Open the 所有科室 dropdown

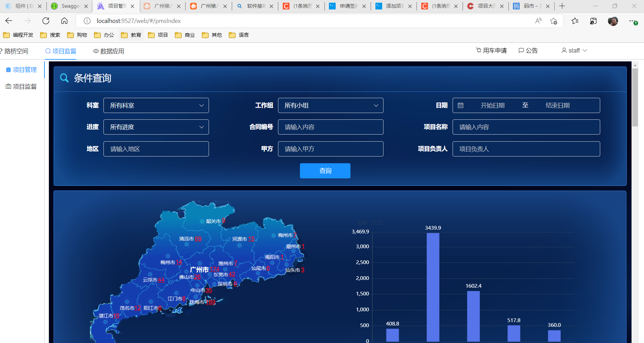coord(156,105)
